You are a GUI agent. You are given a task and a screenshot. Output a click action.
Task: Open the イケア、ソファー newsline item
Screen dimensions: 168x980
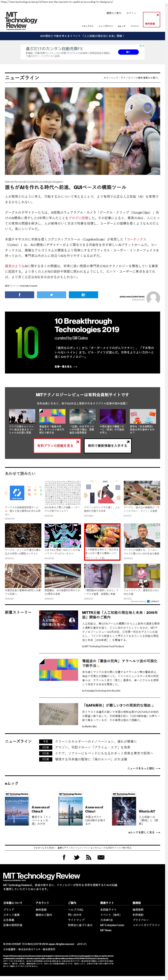104,753
